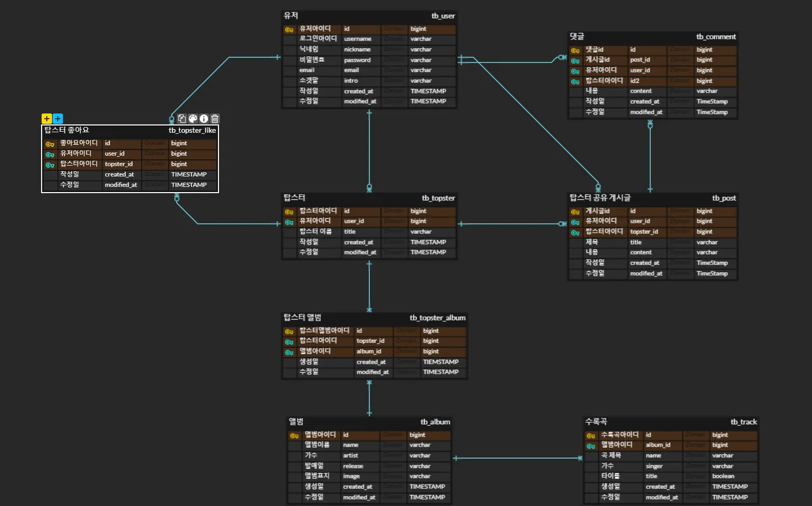
Task: Click the foreign key icon on tb_topster_like's topster_id row
Action: pyautogui.click(x=50, y=165)
